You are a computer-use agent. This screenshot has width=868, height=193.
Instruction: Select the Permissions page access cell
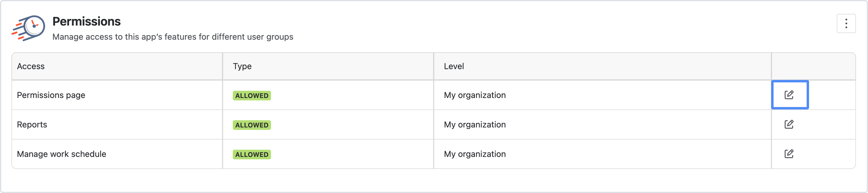tap(51, 95)
